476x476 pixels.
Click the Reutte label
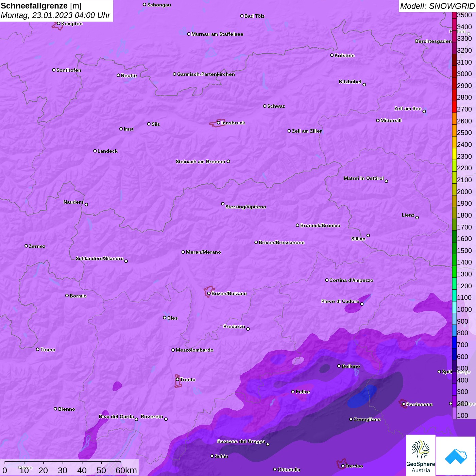[x=129, y=75]
